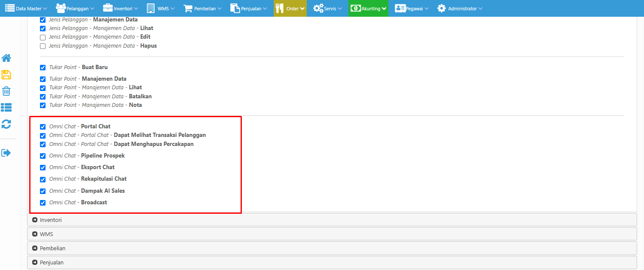Toggle Tukar Point Manajemen Data Lihat checkbox
This screenshot has width=644, height=270.
click(43, 88)
